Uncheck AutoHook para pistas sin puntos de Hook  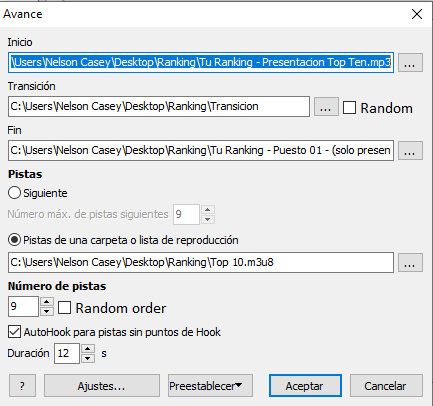14,332
